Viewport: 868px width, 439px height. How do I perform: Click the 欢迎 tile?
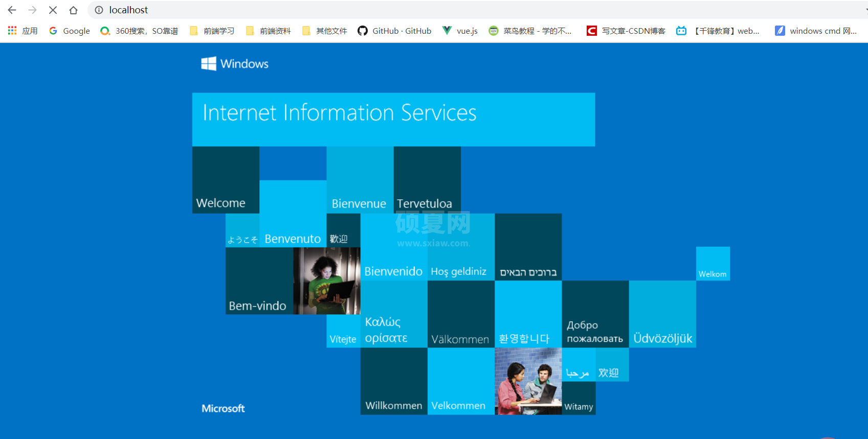[x=612, y=364]
